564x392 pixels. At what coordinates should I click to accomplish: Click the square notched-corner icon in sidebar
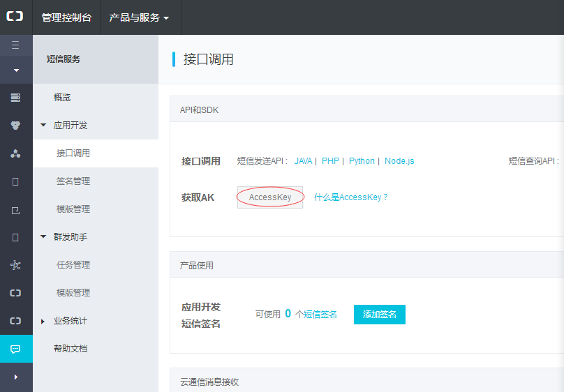coord(15,209)
